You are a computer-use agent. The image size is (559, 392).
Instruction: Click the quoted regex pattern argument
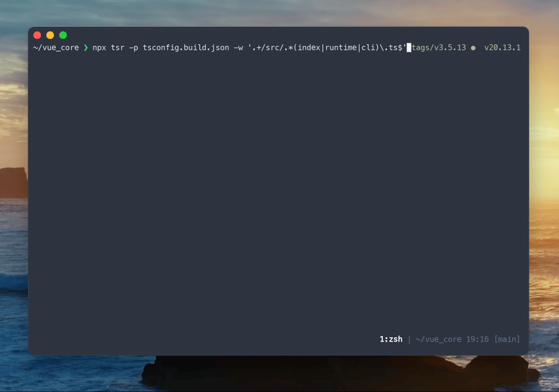point(327,48)
